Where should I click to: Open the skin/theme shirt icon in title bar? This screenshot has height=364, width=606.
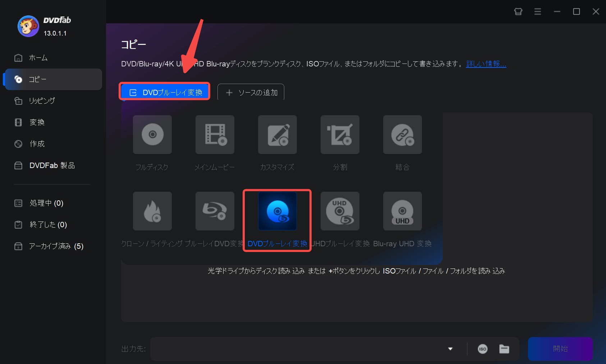click(518, 11)
